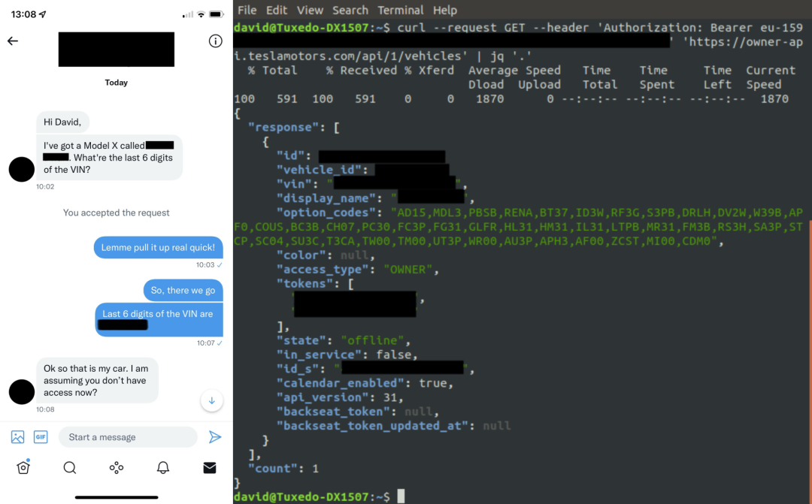Open the terminal Search menu

(x=350, y=10)
